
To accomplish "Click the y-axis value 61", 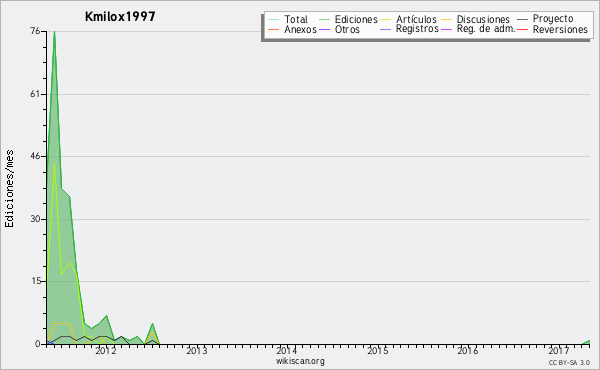I will tap(35, 94).
